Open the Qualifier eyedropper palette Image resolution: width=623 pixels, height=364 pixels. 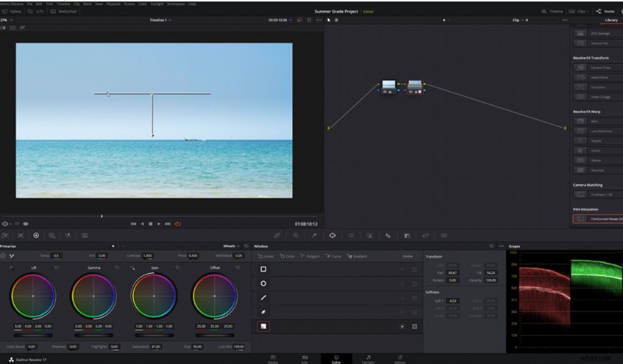314,236
